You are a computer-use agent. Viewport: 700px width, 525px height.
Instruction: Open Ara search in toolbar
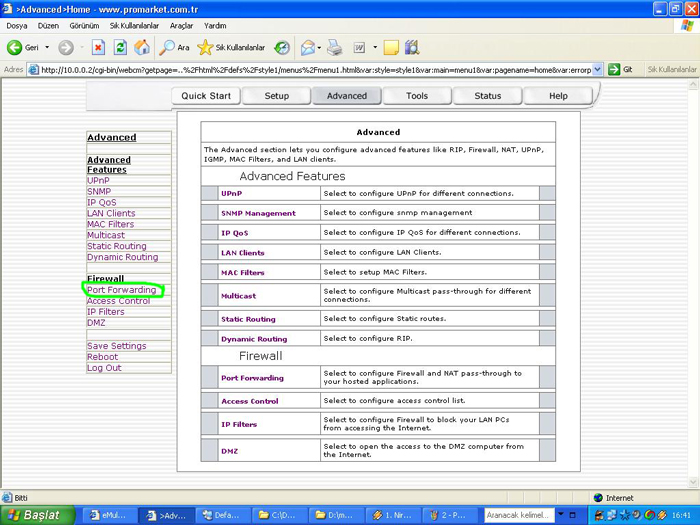(174, 47)
